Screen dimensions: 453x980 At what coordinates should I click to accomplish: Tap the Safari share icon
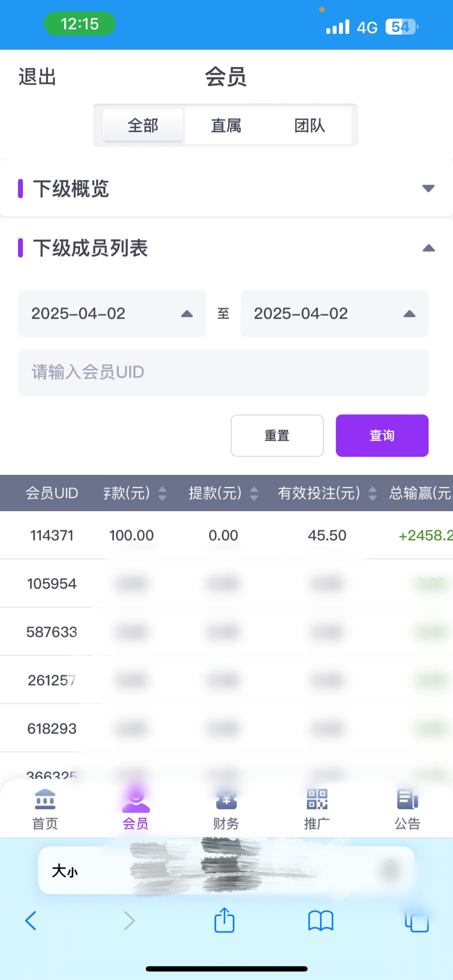(224, 921)
